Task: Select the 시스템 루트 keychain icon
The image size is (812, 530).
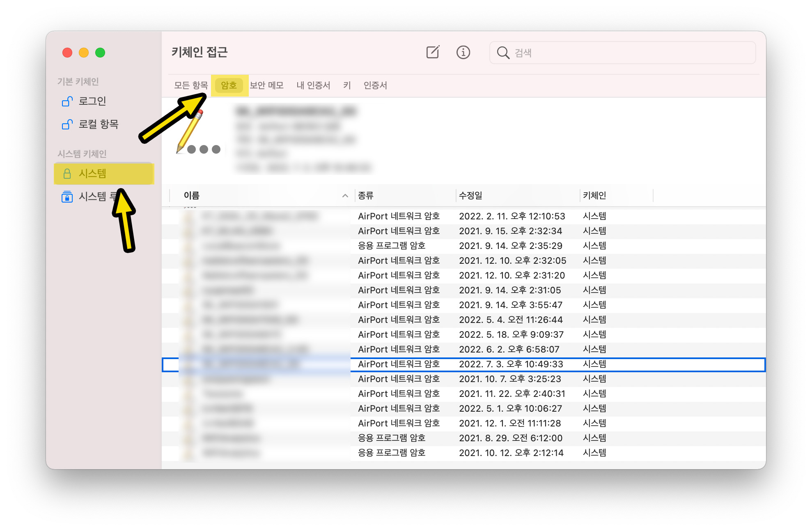Action: 67,197
